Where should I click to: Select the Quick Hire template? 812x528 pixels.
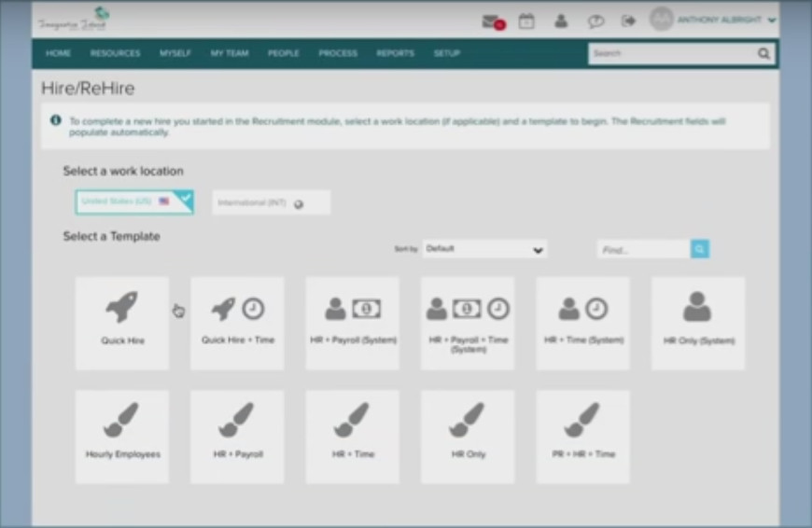click(x=122, y=323)
